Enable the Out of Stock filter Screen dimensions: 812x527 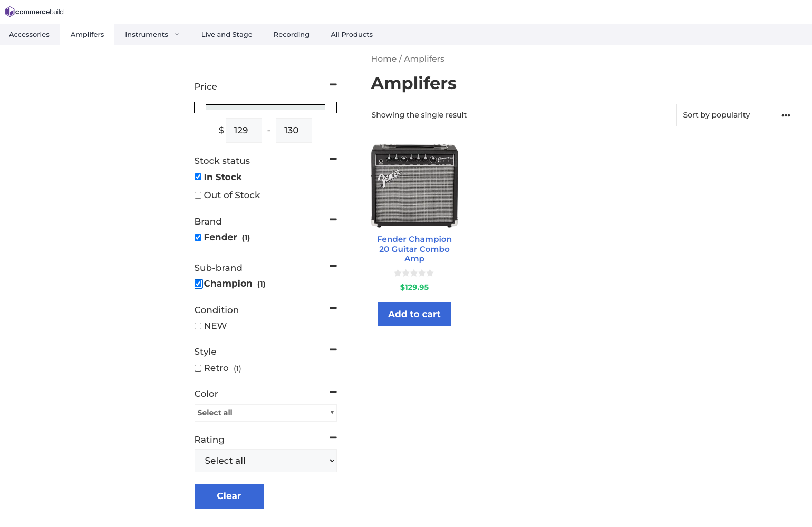coord(198,196)
